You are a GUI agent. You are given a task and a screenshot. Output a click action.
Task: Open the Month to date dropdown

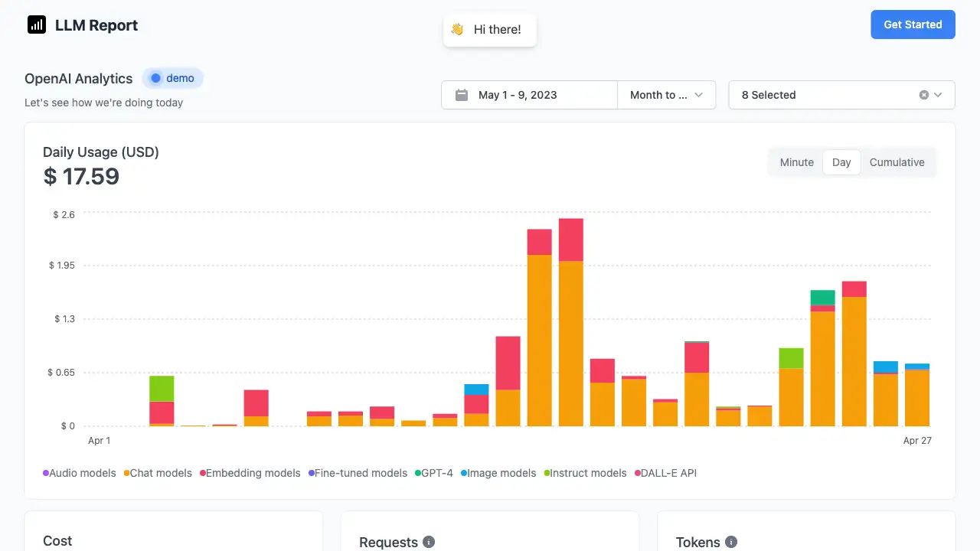[x=666, y=95]
